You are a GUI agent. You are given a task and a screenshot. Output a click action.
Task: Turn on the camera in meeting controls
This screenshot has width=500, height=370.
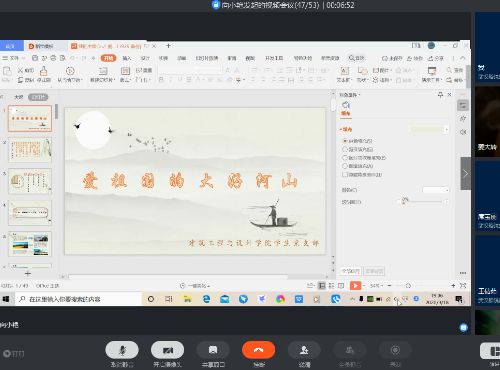(x=167, y=350)
